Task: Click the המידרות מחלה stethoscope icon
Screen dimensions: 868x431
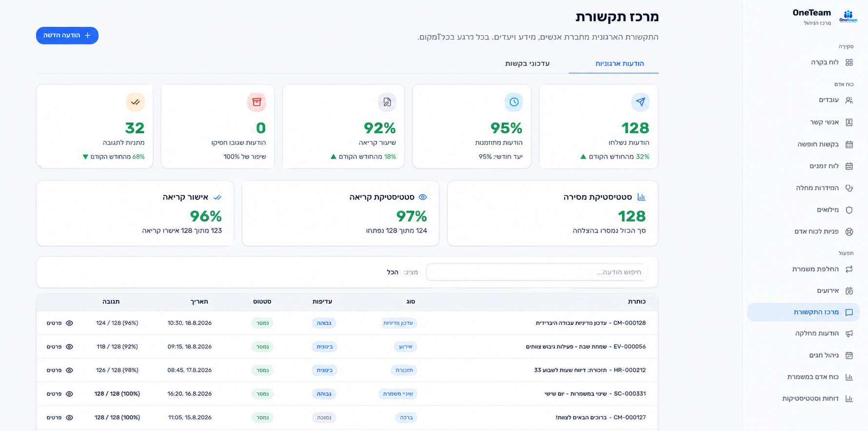Action: pos(849,188)
